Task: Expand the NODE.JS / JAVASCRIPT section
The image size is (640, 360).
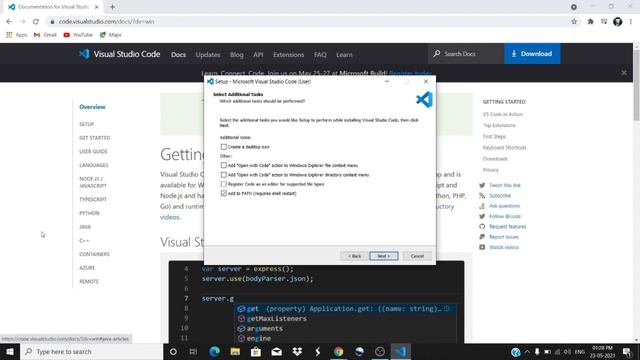Action: [x=93, y=182]
